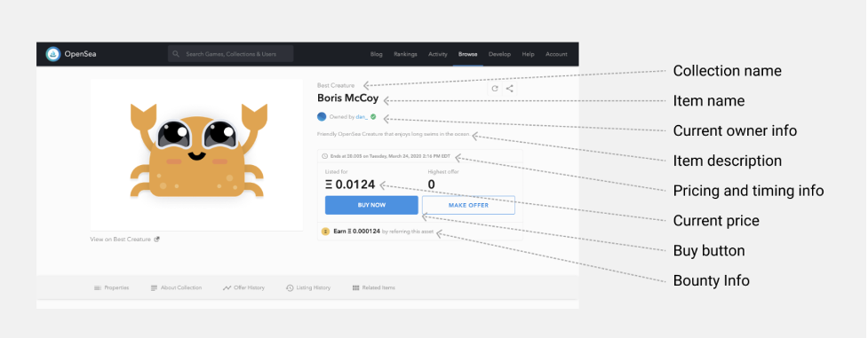Focus the Search Games, Collections & Users field
This screenshot has height=338, width=868.
pyautogui.click(x=231, y=54)
